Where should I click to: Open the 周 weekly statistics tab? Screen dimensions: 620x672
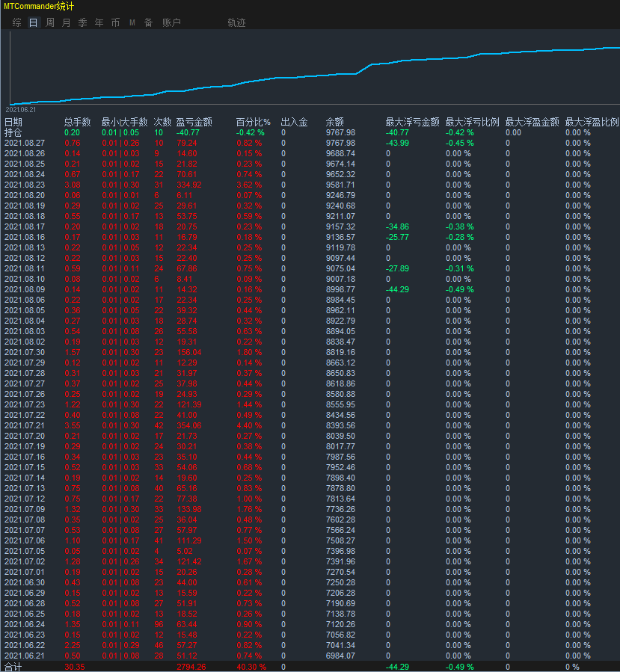(x=49, y=22)
